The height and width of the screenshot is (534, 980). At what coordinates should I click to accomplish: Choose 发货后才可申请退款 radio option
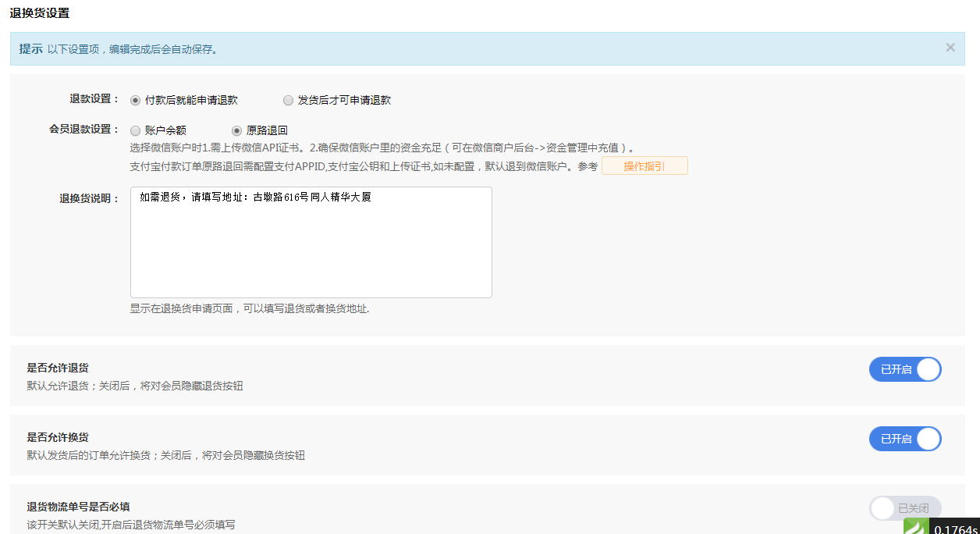click(x=289, y=100)
